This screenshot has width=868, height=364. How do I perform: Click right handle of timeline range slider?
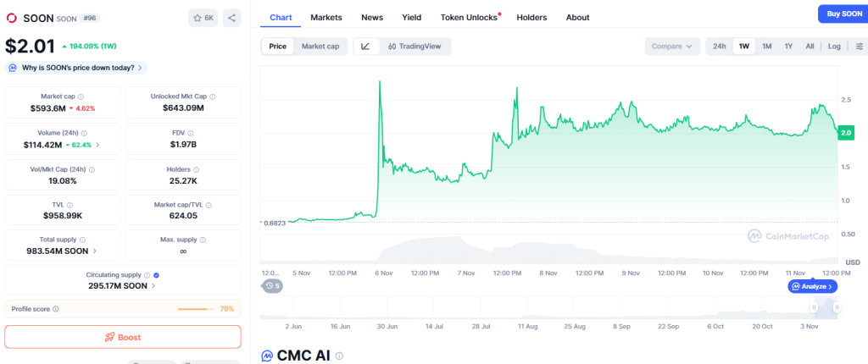click(x=837, y=307)
